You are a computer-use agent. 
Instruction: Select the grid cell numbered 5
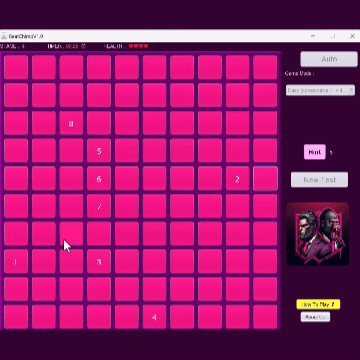pyautogui.click(x=99, y=151)
